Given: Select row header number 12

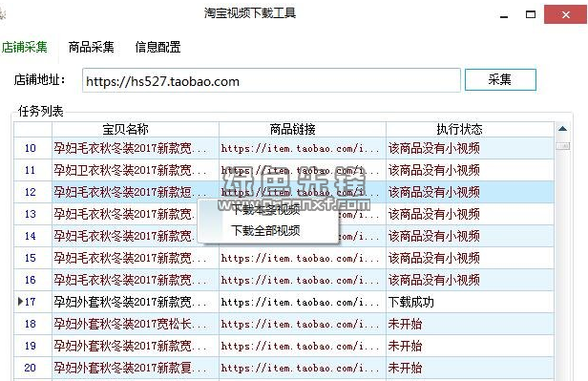Looking at the screenshot, I should click(x=32, y=192).
